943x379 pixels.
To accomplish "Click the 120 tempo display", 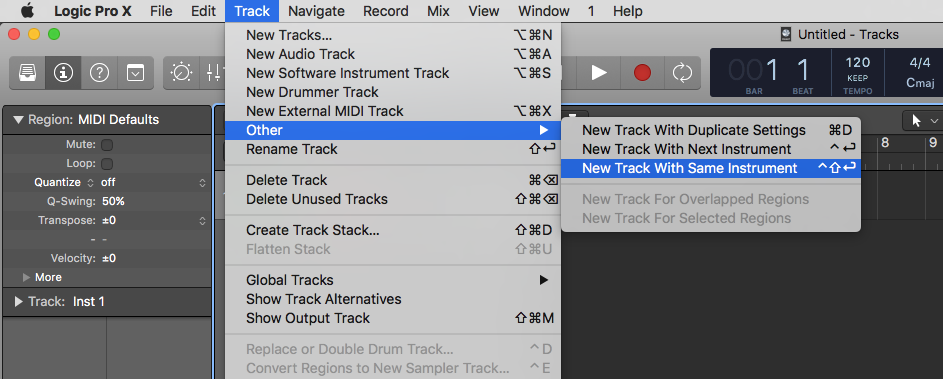I will [x=858, y=63].
